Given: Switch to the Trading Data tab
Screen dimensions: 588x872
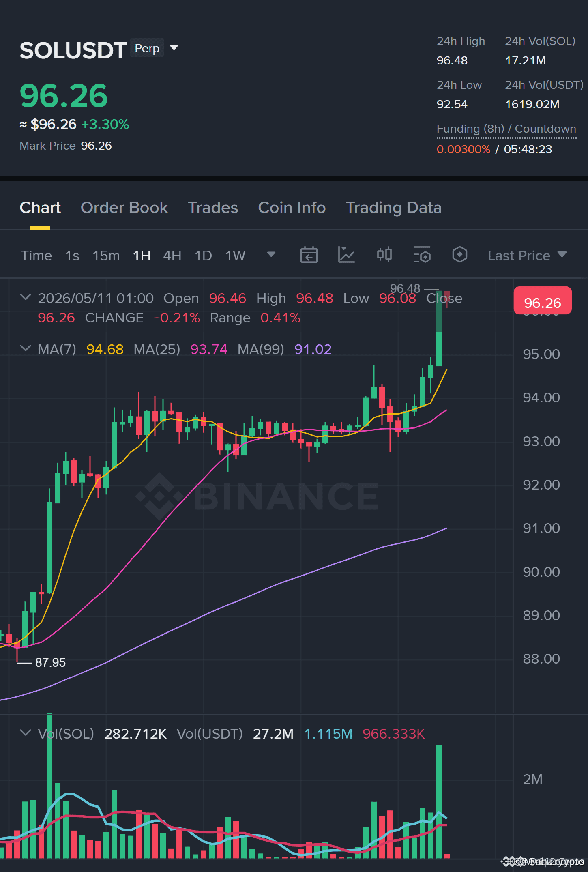Looking at the screenshot, I should coord(393,208).
